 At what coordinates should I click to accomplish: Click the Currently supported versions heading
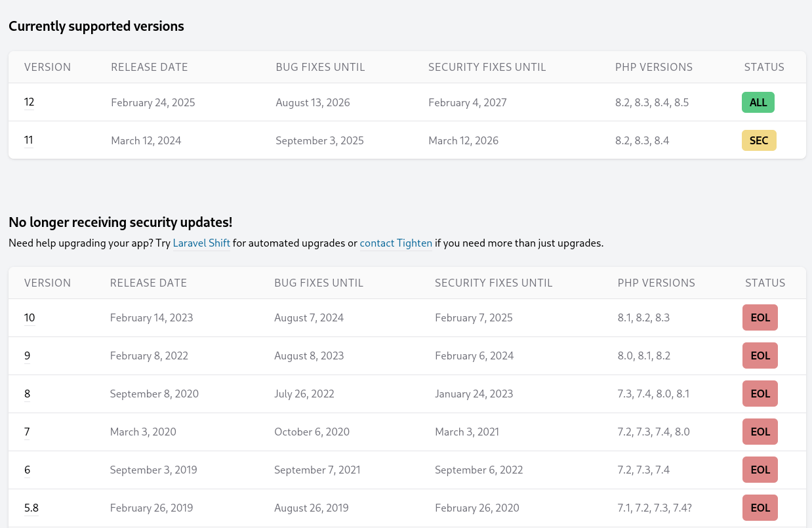[96, 26]
